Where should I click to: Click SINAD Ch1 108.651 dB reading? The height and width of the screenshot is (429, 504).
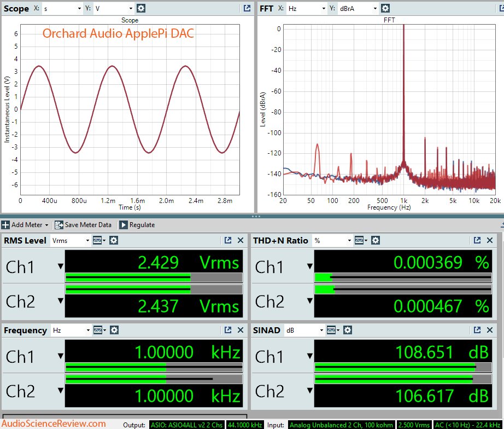403,351
